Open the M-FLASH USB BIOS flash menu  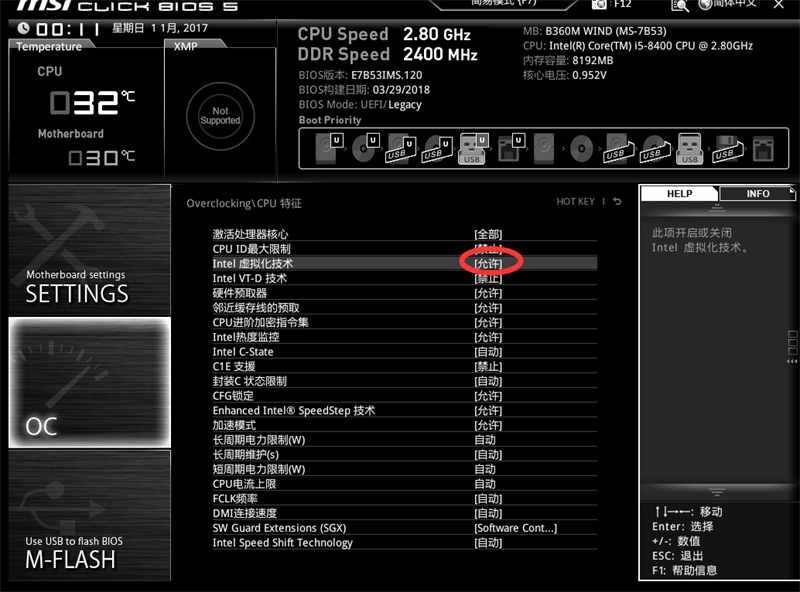pyautogui.click(x=90, y=515)
